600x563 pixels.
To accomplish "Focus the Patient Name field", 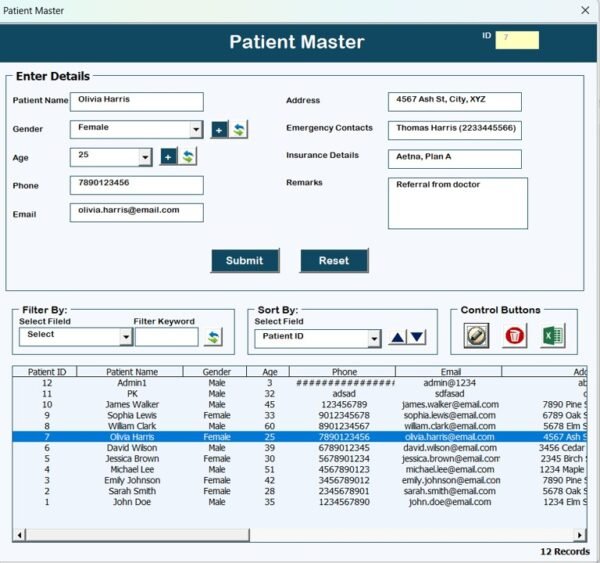I will click(x=137, y=102).
